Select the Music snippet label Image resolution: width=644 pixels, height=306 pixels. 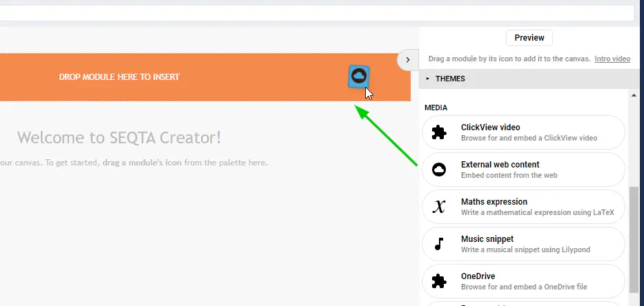click(x=487, y=239)
